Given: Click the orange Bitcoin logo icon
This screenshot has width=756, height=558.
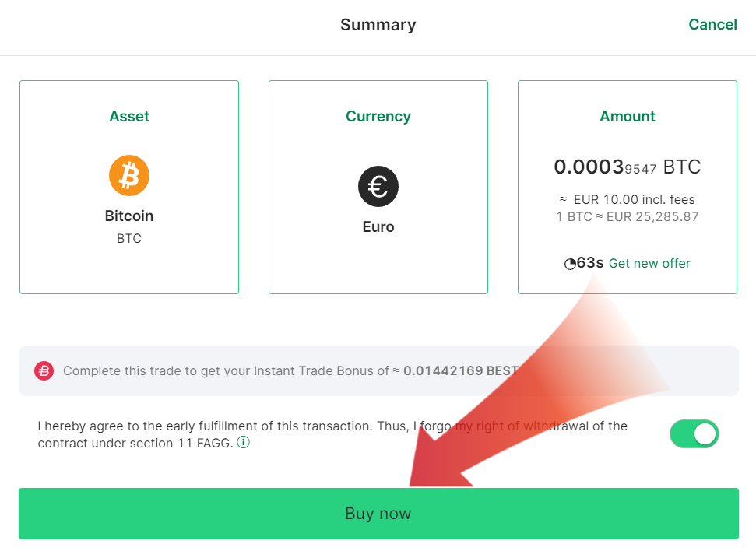Looking at the screenshot, I should 129,175.
